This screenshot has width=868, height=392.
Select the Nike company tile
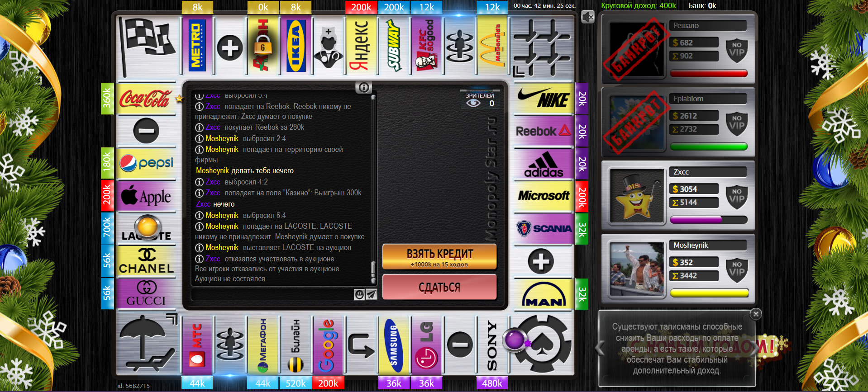pyautogui.click(x=544, y=98)
